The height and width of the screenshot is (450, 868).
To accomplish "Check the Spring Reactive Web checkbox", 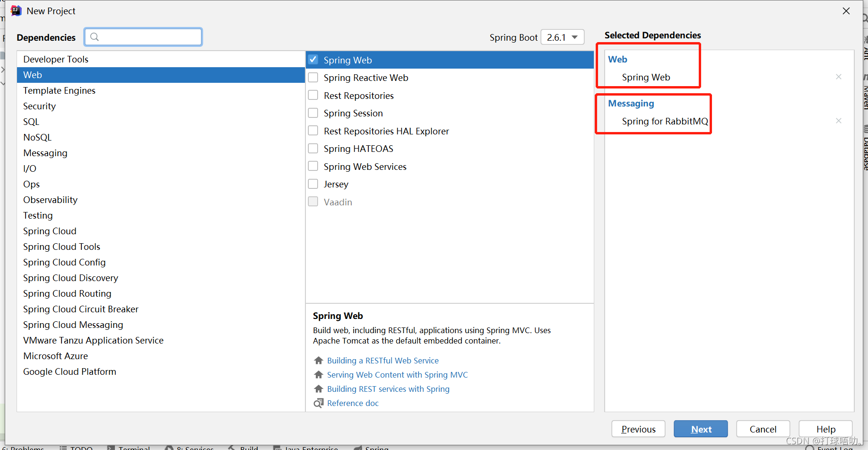I will tap(313, 77).
